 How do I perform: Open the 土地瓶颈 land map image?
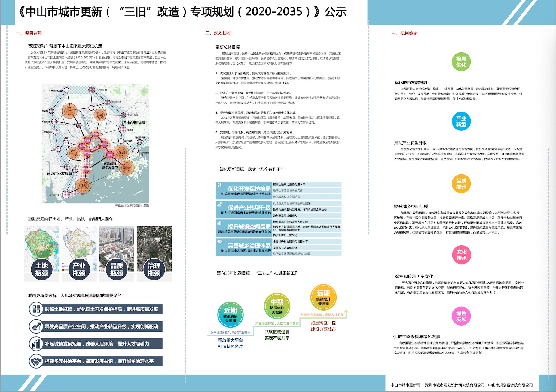[41, 249]
